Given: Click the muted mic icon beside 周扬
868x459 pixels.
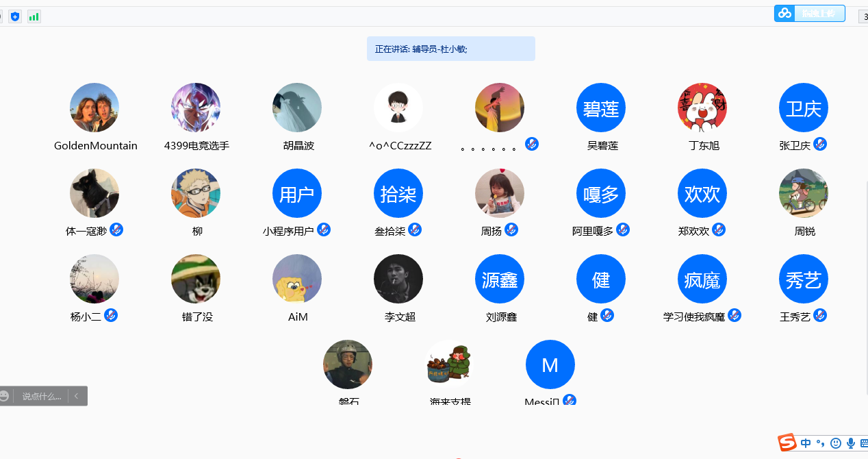Looking at the screenshot, I should click(x=511, y=230).
